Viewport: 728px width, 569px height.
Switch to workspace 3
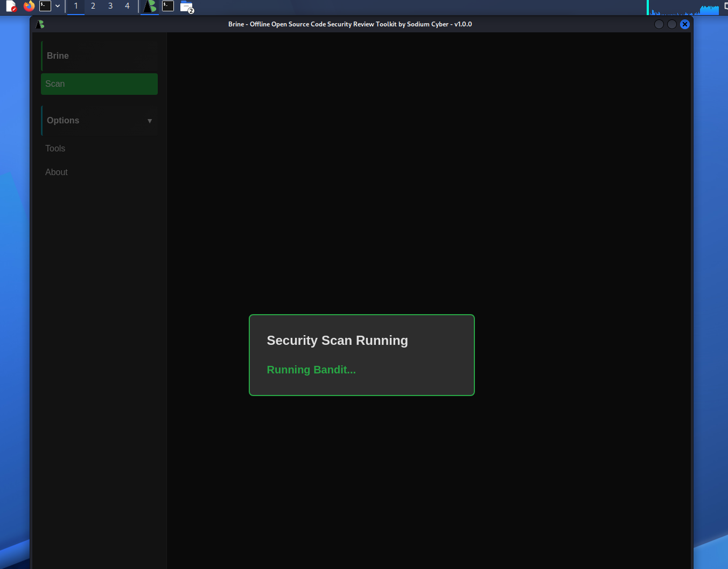pos(110,6)
